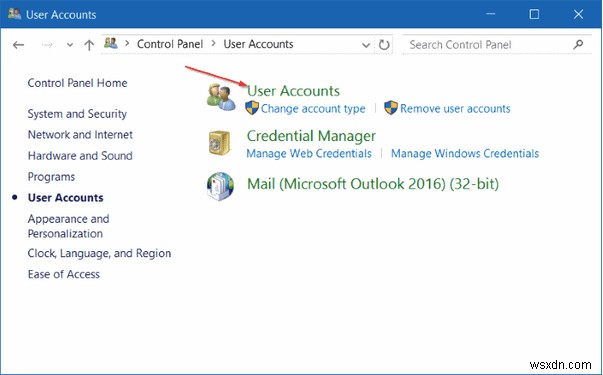Click shield icon beside Change account type
Image resolution: width=603 pixels, height=375 pixels.
252,108
